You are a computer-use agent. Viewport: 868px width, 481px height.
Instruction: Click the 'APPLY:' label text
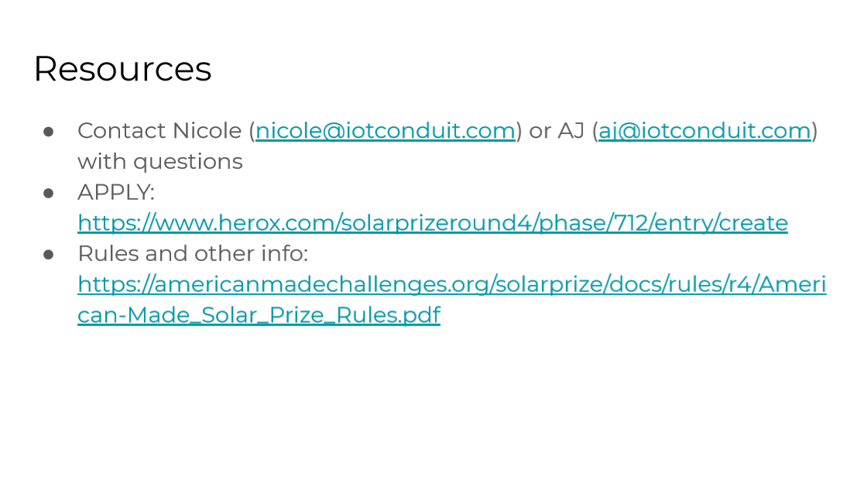click(x=116, y=193)
